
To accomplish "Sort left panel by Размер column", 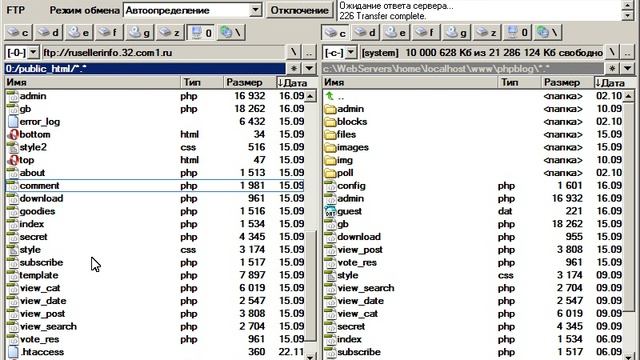I will pyautogui.click(x=249, y=82).
